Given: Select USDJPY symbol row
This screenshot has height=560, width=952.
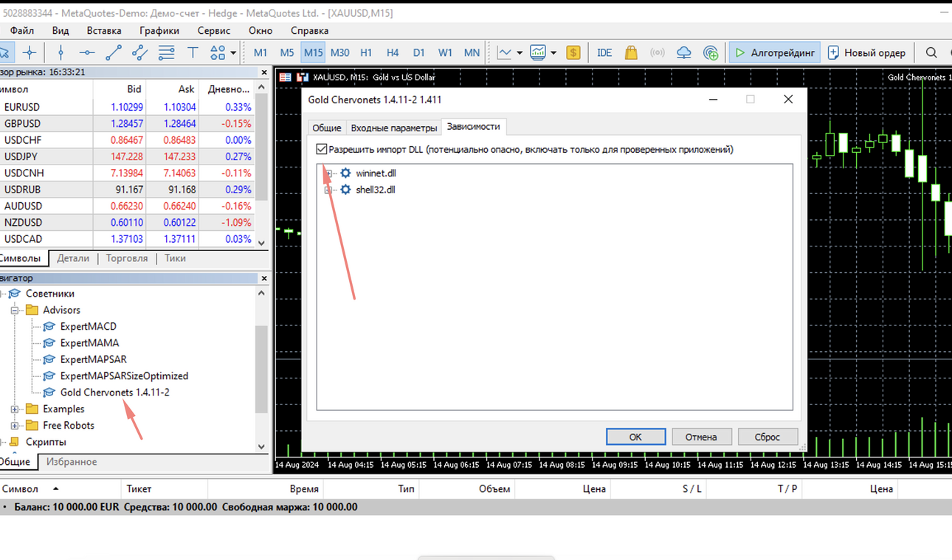Looking at the screenshot, I should (127, 156).
